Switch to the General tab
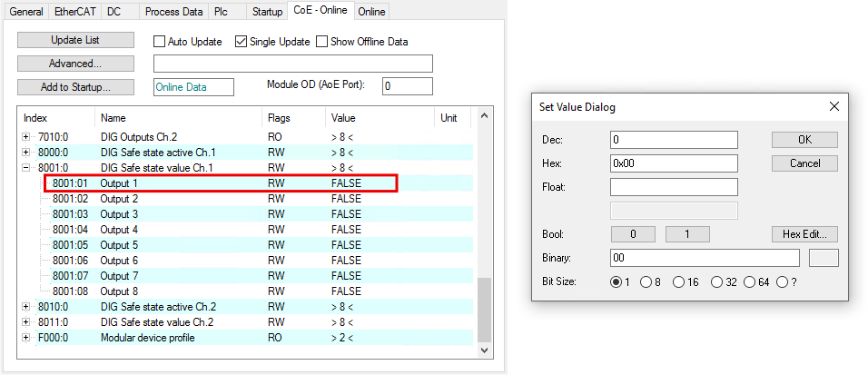The height and width of the screenshot is (375, 868). tap(26, 12)
